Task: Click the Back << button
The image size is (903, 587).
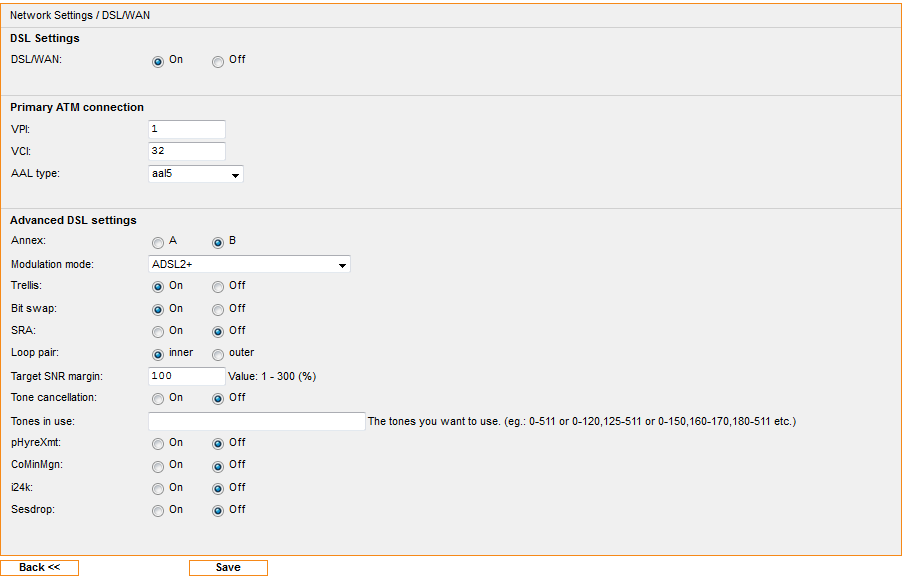Action: pyautogui.click(x=39, y=567)
